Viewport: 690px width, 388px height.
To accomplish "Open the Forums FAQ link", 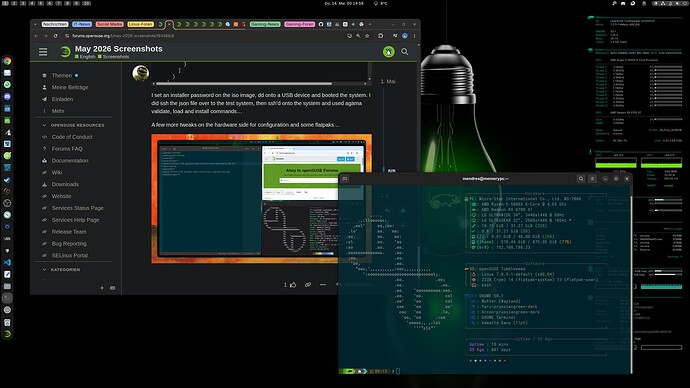I will pos(67,149).
